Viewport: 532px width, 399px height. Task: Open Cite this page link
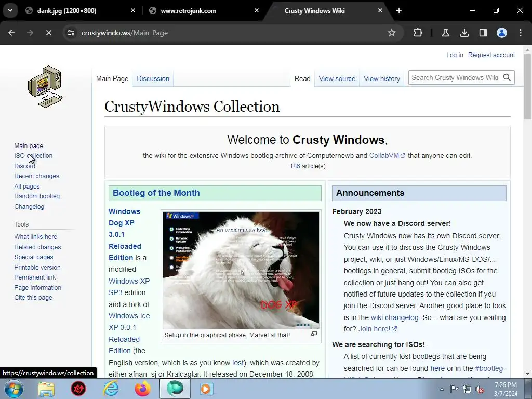click(33, 298)
